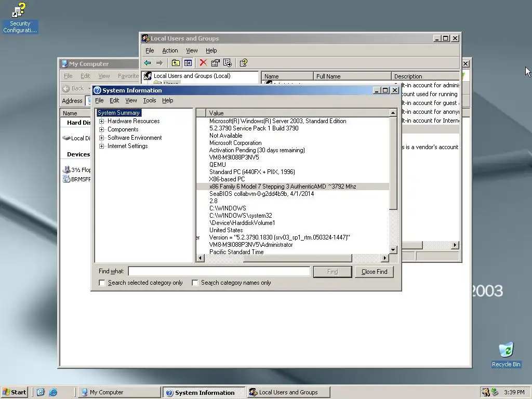
Task: Open File menu in My Computer window
Action: coord(68,76)
